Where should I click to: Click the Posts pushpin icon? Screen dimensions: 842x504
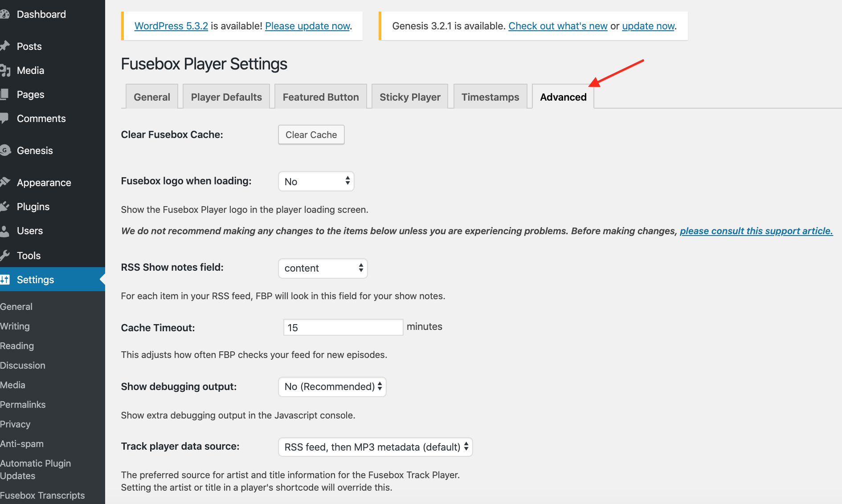point(5,46)
